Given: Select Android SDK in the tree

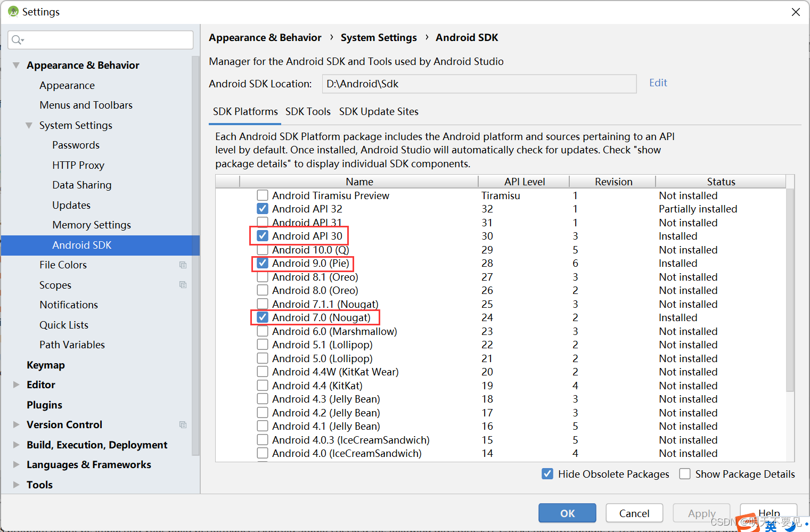Looking at the screenshot, I should (100, 245).
